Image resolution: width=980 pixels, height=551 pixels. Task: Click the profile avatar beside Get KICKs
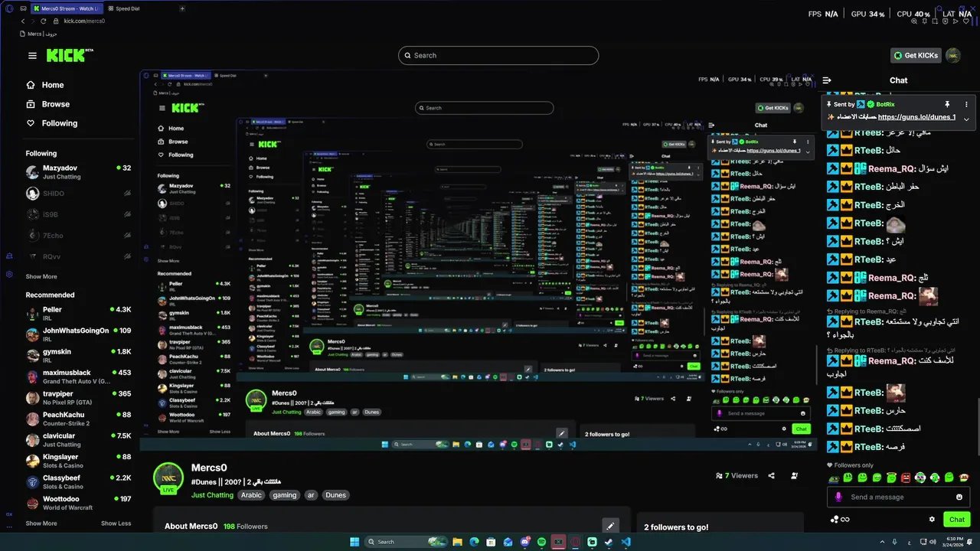coord(953,55)
